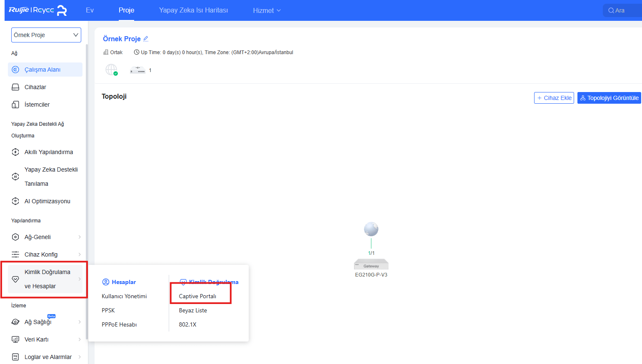Click the edit pencil icon beside Örnek Proje
The image size is (642, 364).
(146, 39)
